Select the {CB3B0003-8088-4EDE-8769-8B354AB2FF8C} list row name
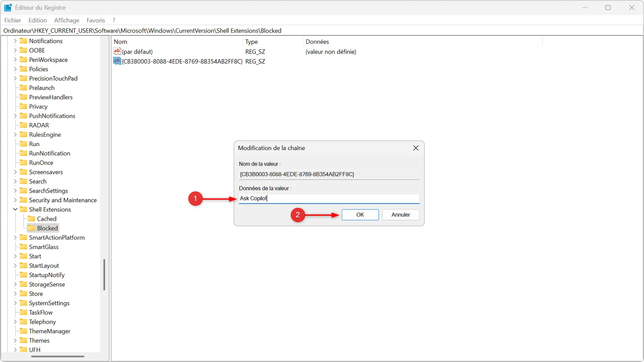 182,61
